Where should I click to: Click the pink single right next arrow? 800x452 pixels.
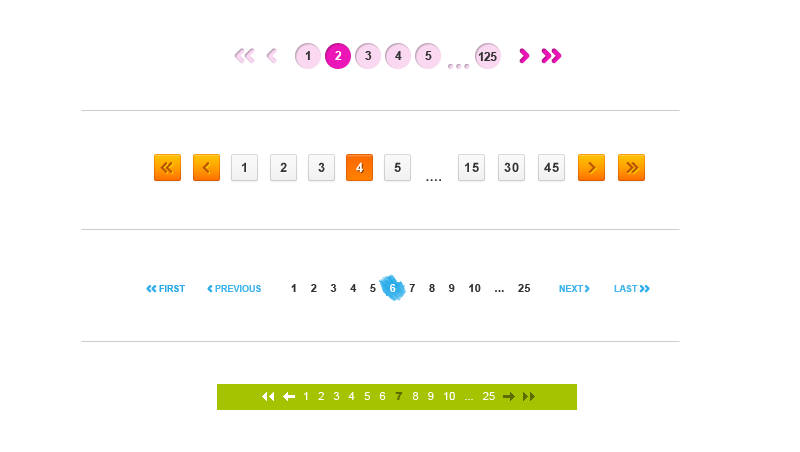coord(524,56)
